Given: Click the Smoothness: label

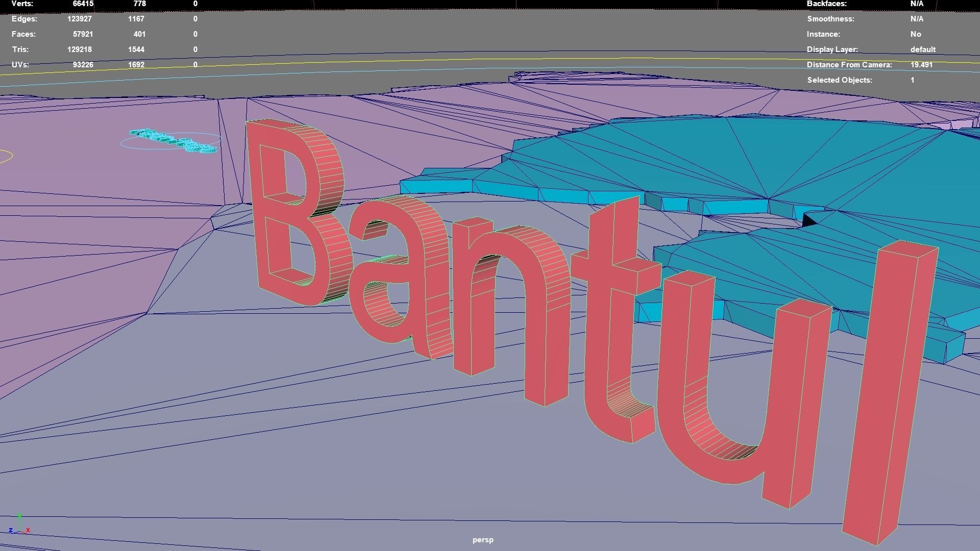Looking at the screenshot, I should (830, 19).
